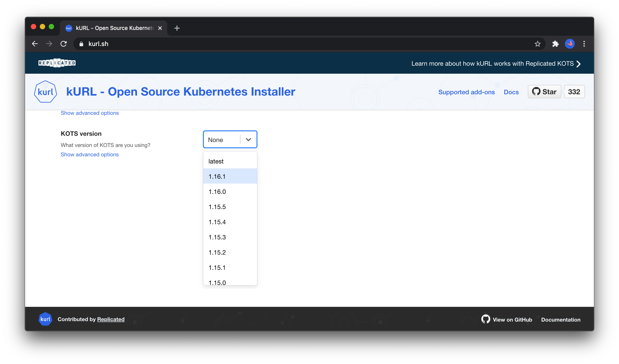Click the View on GitHub icon in the footer

485,319
